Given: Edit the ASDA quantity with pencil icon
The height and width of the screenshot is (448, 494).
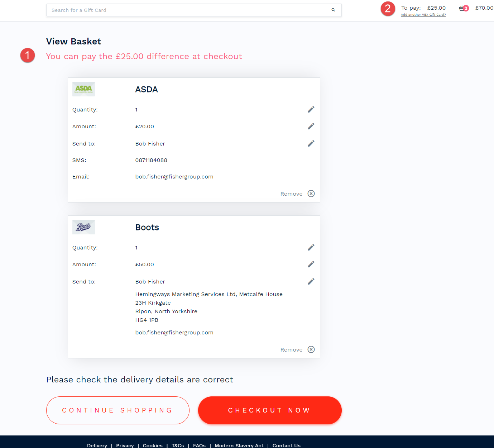Looking at the screenshot, I should [311, 109].
